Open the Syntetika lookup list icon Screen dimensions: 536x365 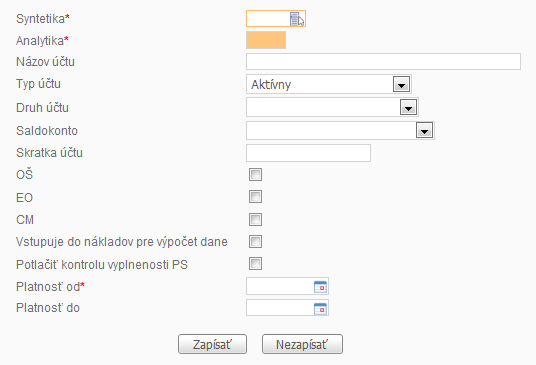point(294,19)
